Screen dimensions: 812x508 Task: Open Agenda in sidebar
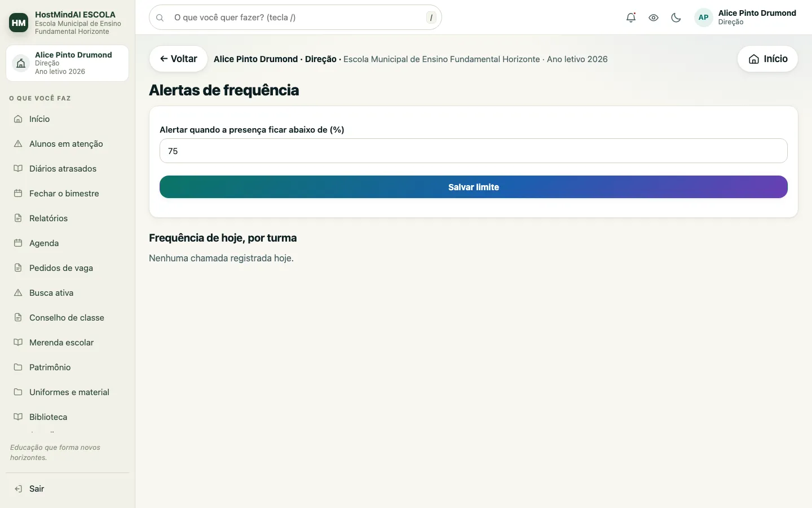(x=68, y=243)
